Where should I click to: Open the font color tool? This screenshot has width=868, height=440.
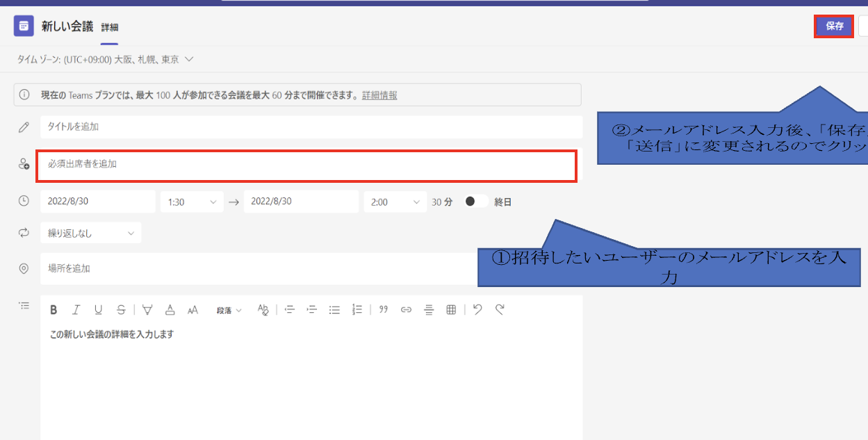click(170, 310)
